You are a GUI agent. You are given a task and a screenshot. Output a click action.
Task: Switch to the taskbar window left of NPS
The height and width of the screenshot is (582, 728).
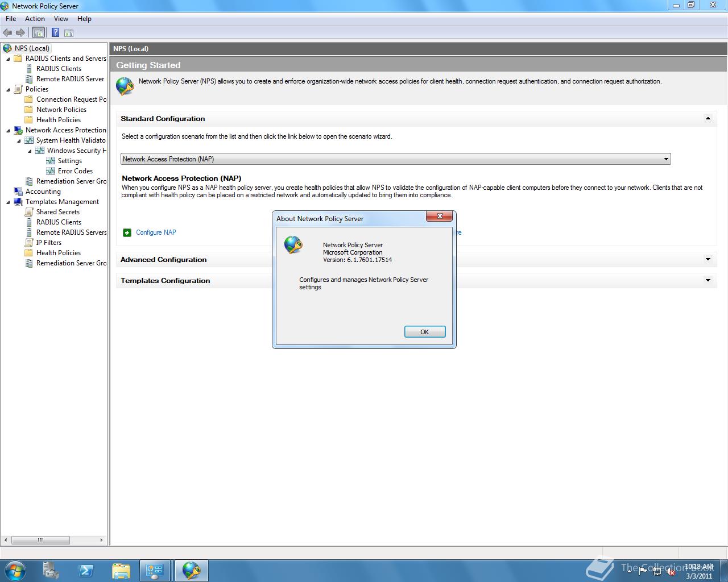tap(155, 571)
